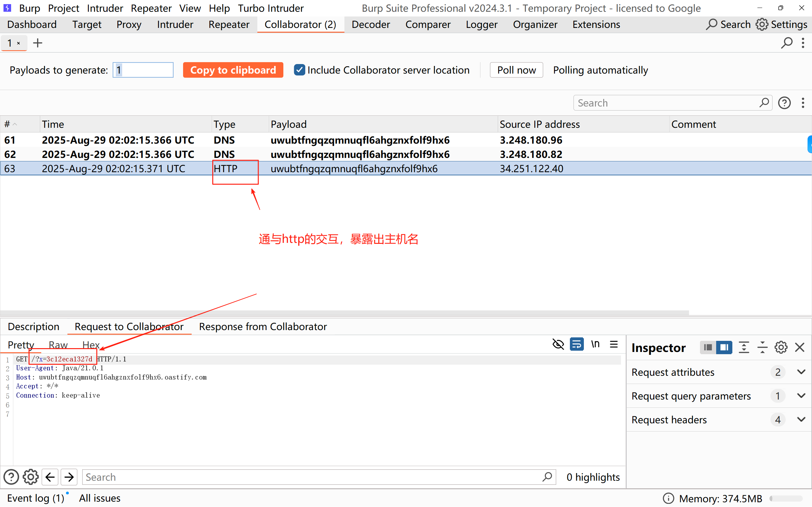Open editor search settings gear
The image size is (812, 507).
point(30,477)
